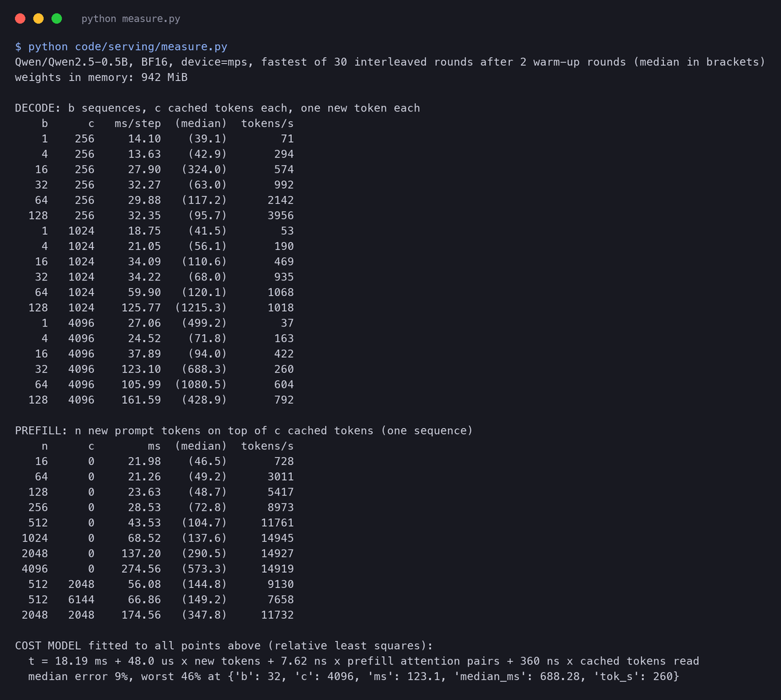Click the 'median error 9%' line
The image size is (781, 700).
354,677
